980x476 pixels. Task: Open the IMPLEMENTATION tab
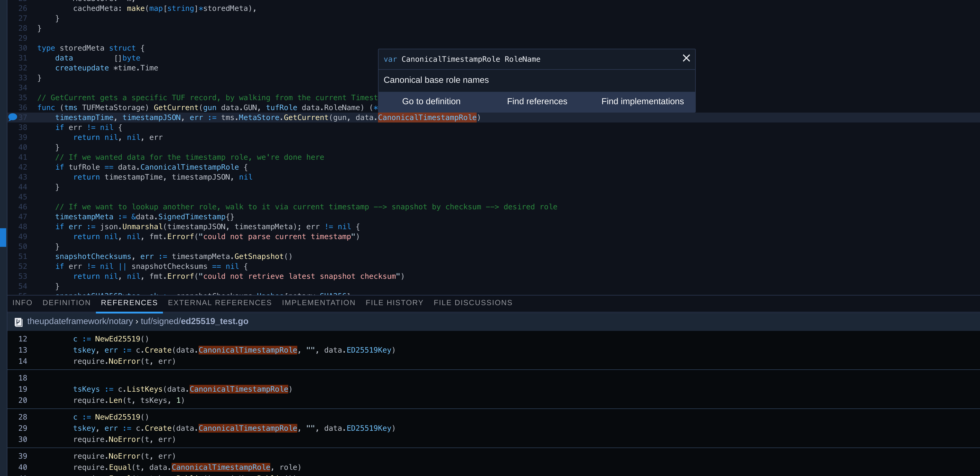tap(319, 303)
